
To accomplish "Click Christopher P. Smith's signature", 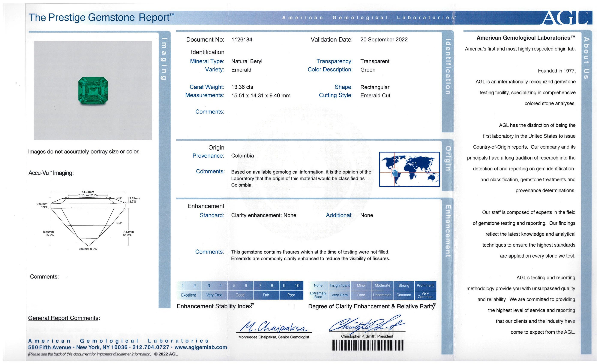I will point(367,324).
